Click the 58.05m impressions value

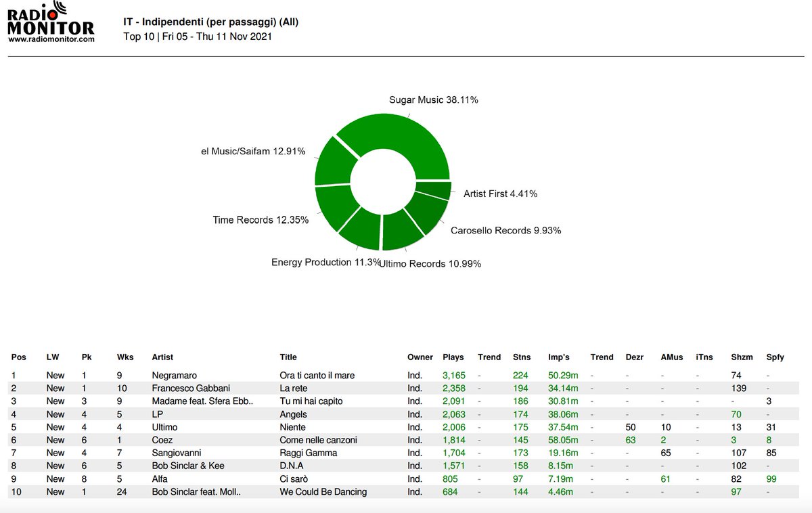(563, 440)
